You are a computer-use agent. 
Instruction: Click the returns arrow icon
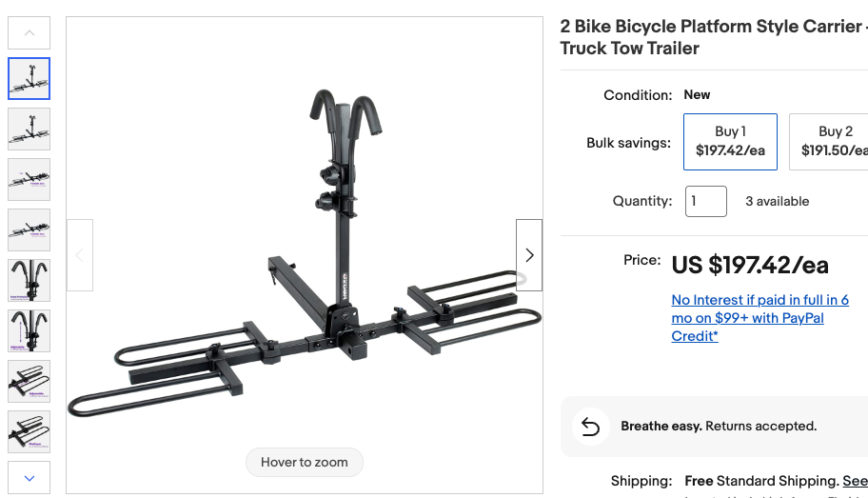[x=590, y=427]
